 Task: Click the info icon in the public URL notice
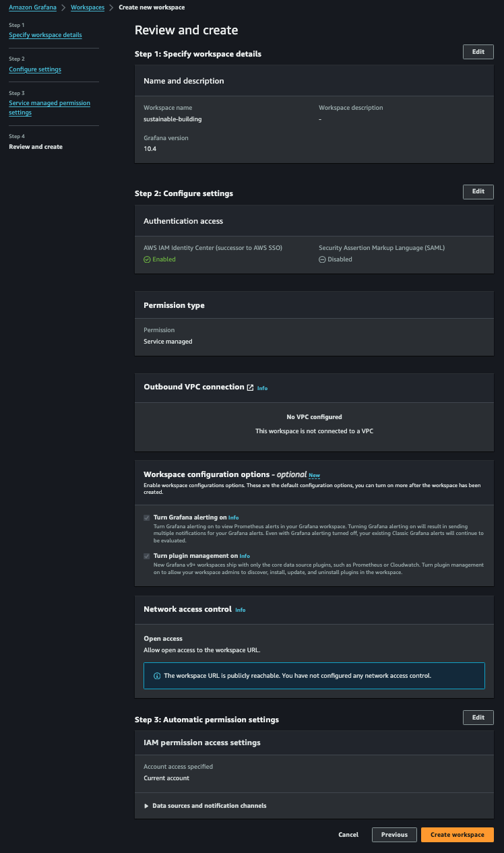click(157, 676)
